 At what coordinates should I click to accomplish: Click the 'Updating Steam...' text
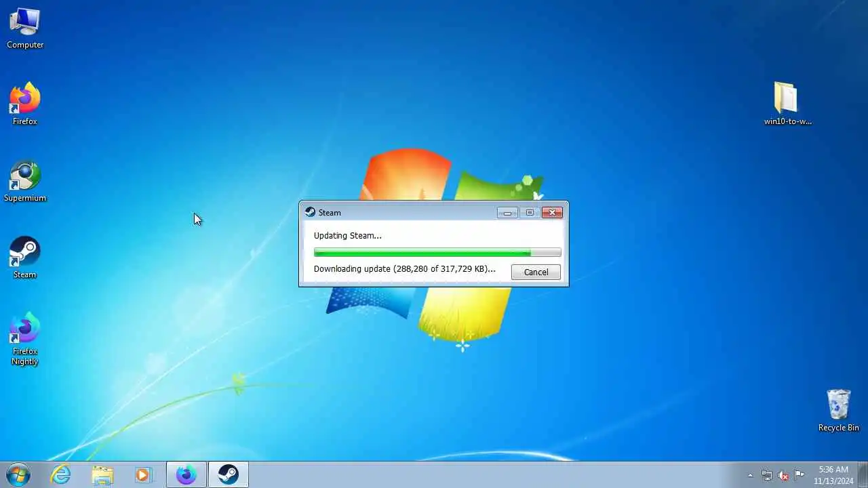[x=347, y=236]
